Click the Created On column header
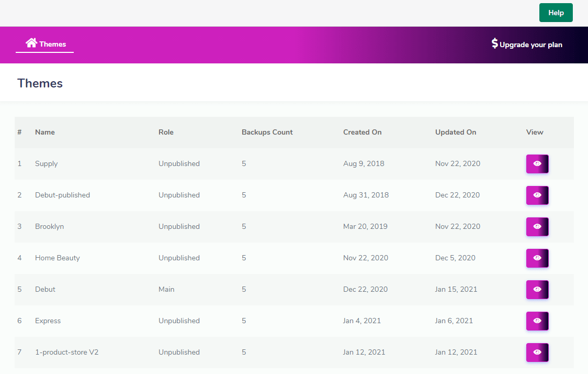The width and height of the screenshot is (588, 374). (x=362, y=132)
